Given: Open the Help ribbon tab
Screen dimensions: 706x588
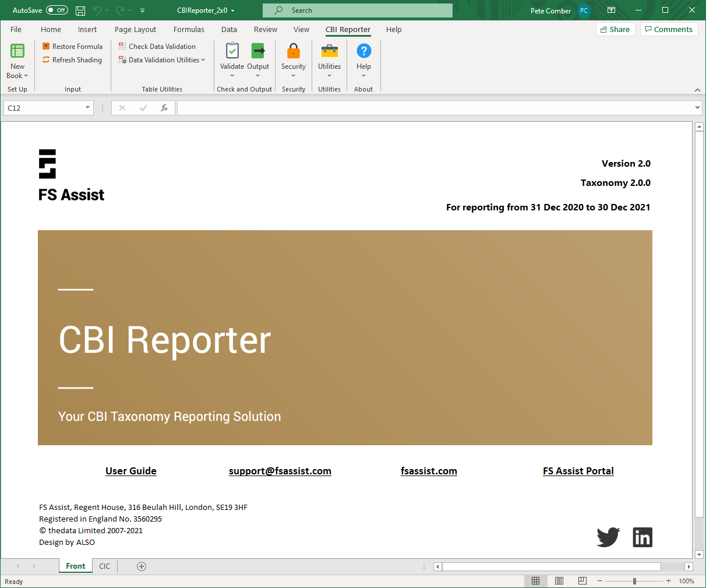Looking at the screenshot, I should [x=394, y=30].
